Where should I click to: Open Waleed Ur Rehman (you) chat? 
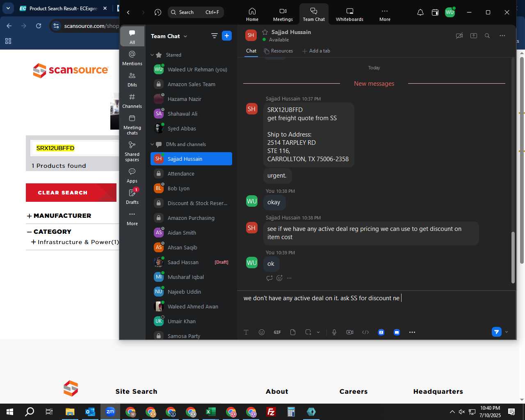coord(191,69)
